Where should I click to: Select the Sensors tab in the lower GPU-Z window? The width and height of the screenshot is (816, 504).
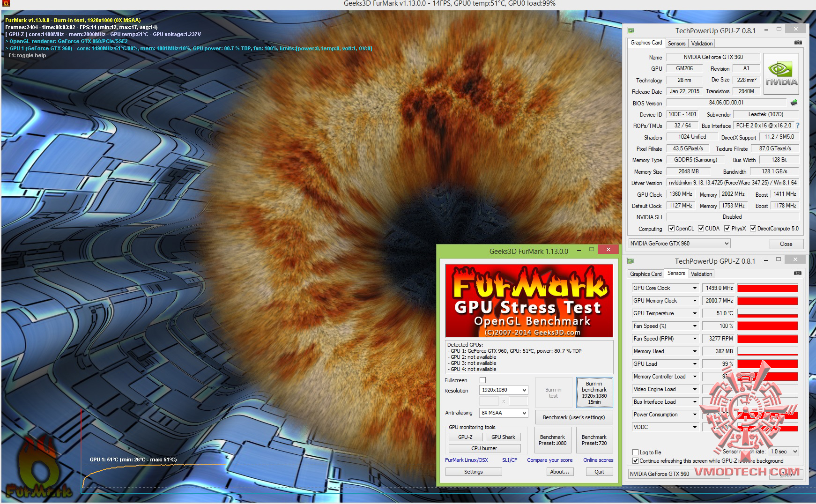pos(676,273)
